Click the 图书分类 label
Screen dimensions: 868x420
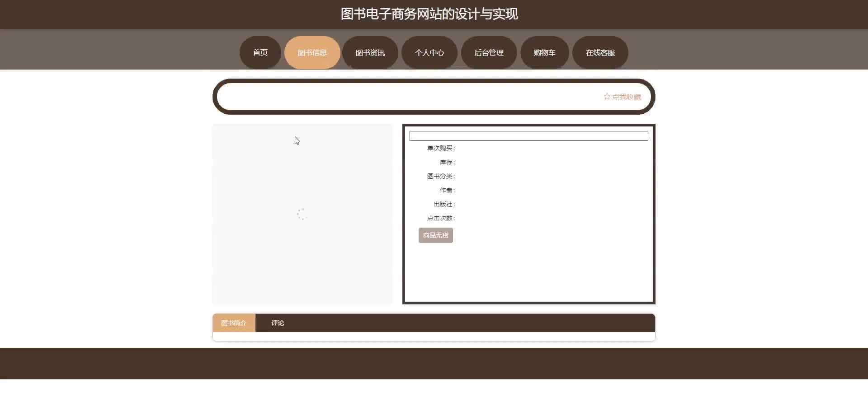pos(441,176)
